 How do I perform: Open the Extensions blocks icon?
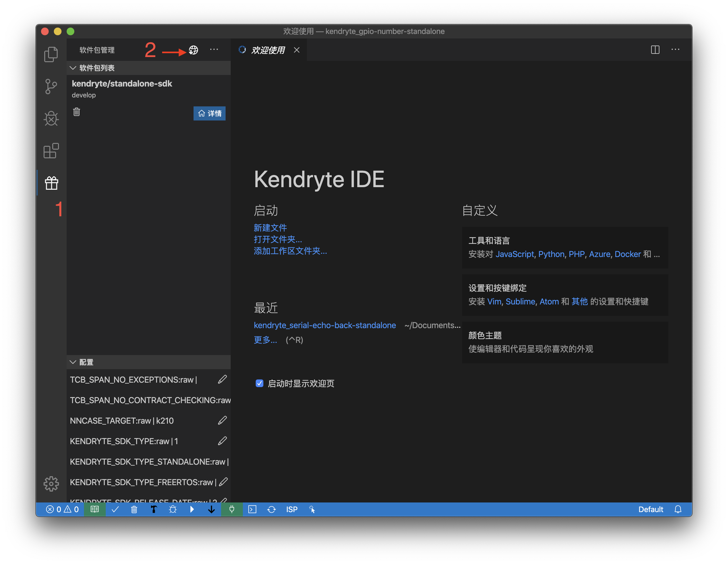click(x=51, y=151)
